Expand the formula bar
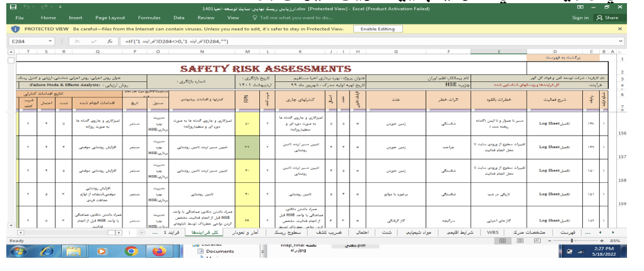 point(619,42)
